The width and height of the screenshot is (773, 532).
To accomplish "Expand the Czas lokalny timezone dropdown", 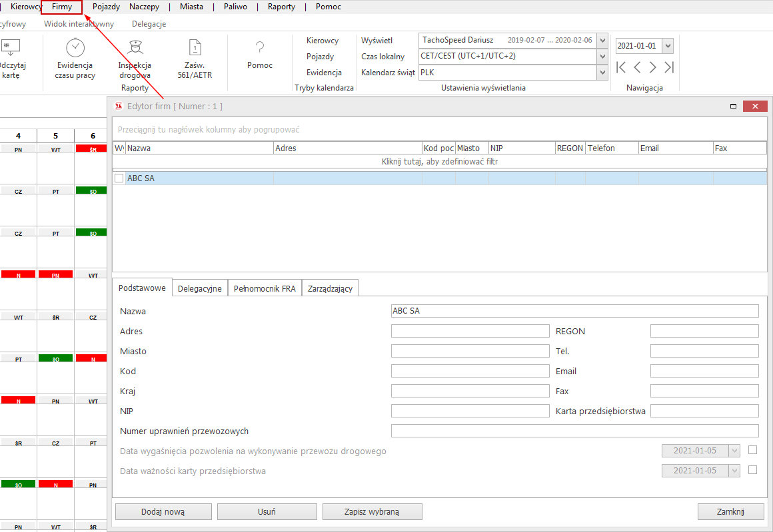I will [602, 57].
